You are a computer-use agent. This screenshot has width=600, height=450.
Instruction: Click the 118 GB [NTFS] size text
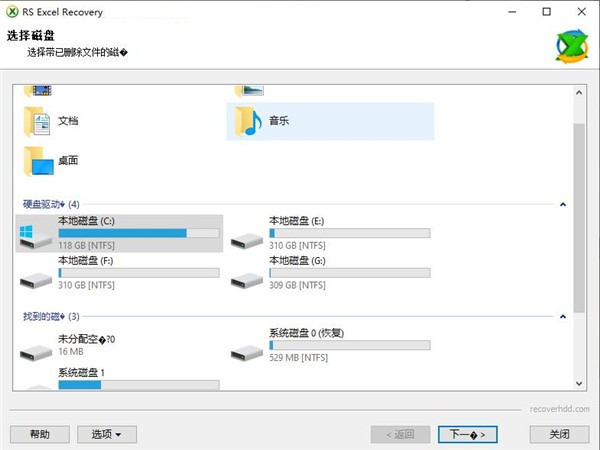(x=86, y=245)
